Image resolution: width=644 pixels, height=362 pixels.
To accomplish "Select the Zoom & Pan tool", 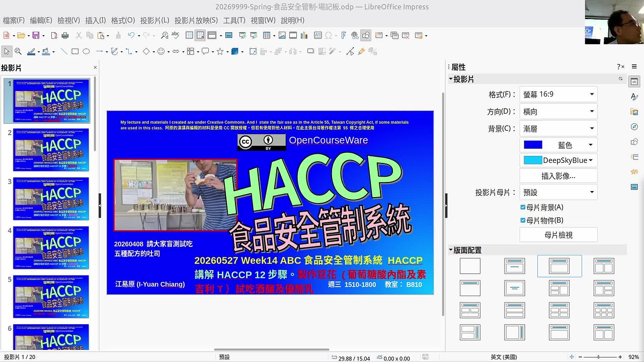I will [18, 51].
